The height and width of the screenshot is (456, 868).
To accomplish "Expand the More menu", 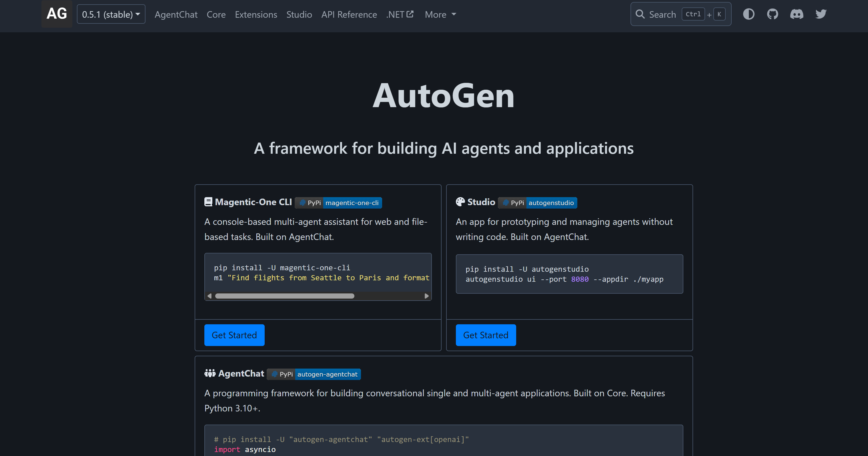I will pyautogui.click(x=440, y=15).
